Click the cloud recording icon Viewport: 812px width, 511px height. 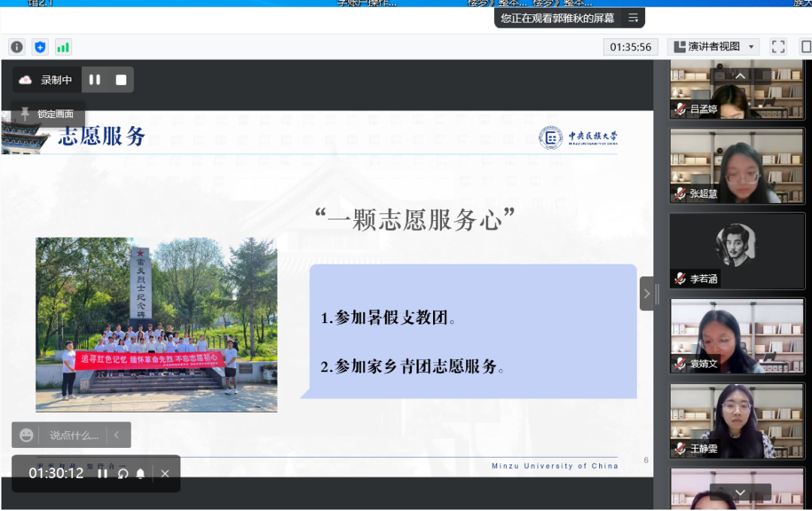pyautogui.click(x=26, y=80)
